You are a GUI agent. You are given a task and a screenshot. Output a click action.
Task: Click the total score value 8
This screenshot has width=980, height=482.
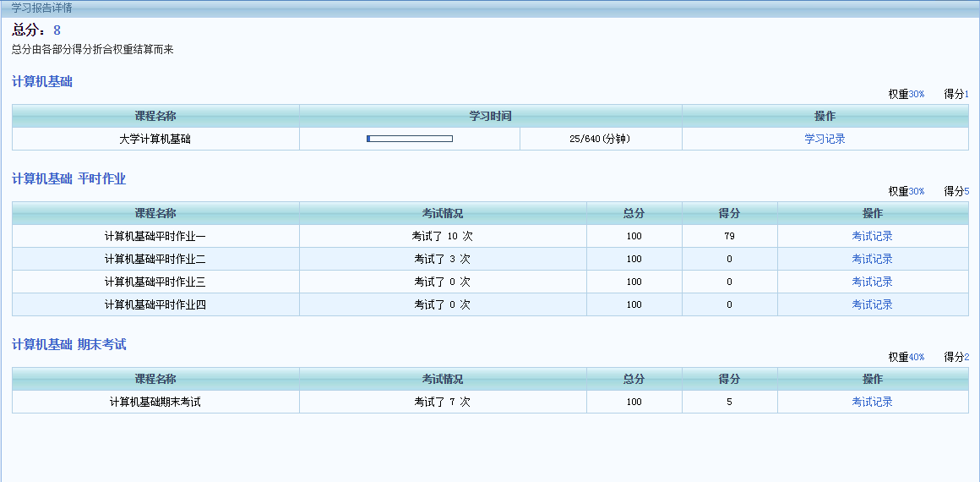[57, 30]
